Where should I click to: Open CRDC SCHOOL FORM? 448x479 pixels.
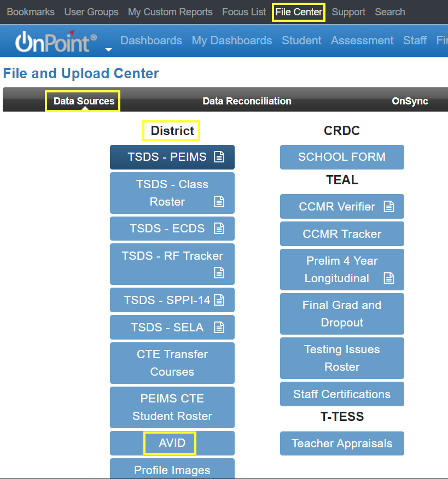(x=342, y=157)
